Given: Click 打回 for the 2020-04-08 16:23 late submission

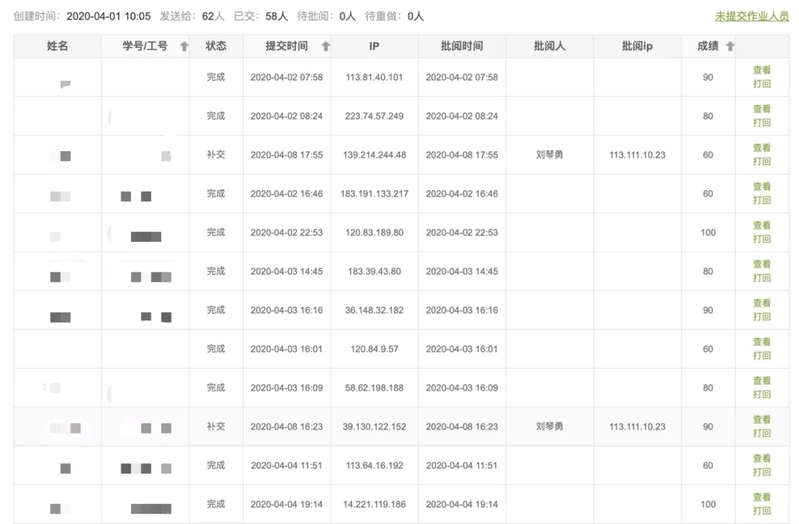Looking at the screenshot, I should point(761,434).
